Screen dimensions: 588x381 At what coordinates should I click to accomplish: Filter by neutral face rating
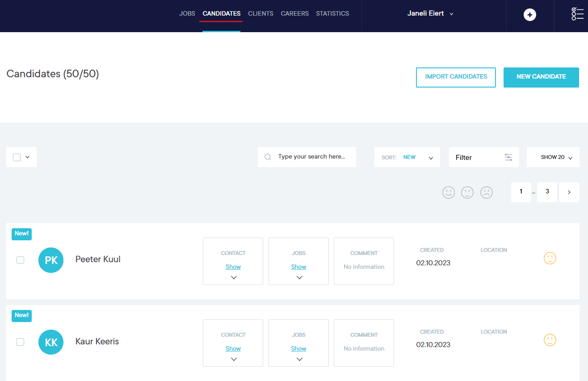[467, 193]
